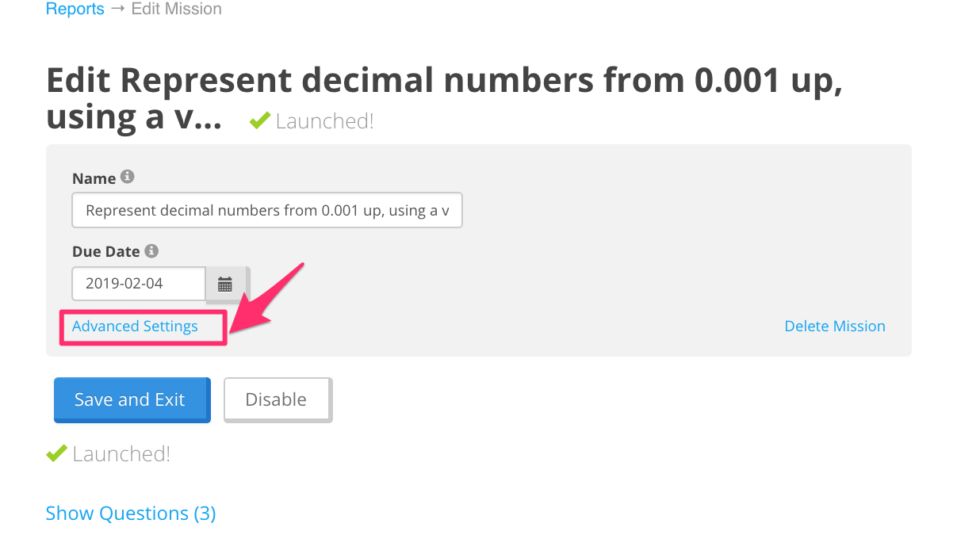Click the Disable button
The image size is (980, 550).
point(277,399)
